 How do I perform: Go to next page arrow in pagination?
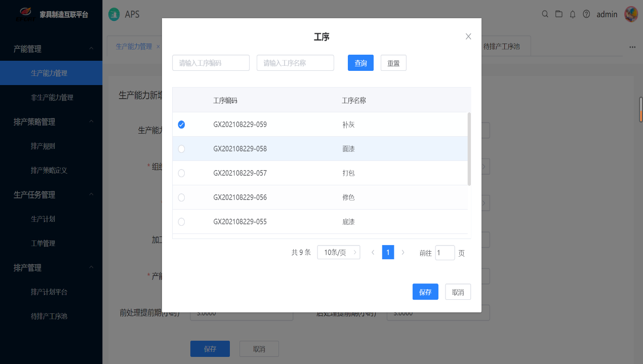[x=403, y=252]
